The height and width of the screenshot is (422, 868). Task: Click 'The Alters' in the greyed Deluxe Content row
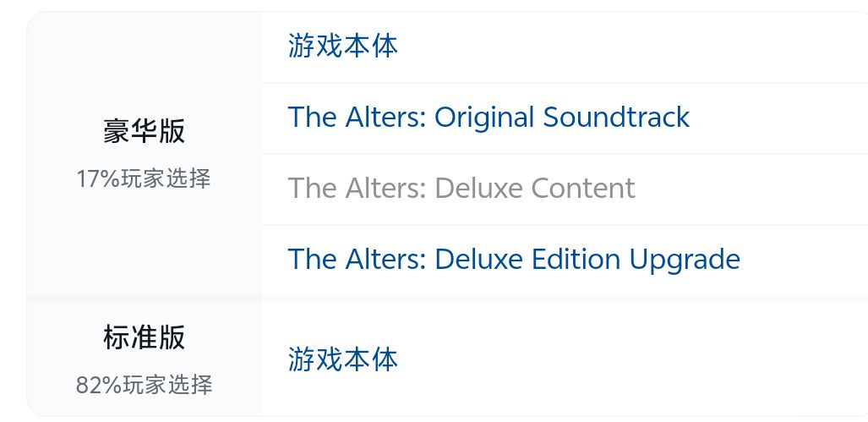point(356,188)
